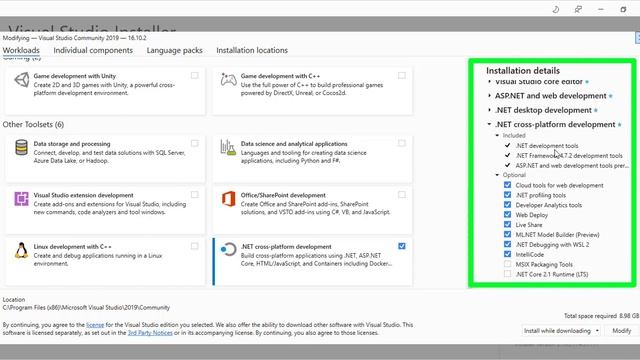Image resolution: width=640 pixels, height=360 pixels.
Task: Switch to Language packs tab
Action: (x=175, y=50)
